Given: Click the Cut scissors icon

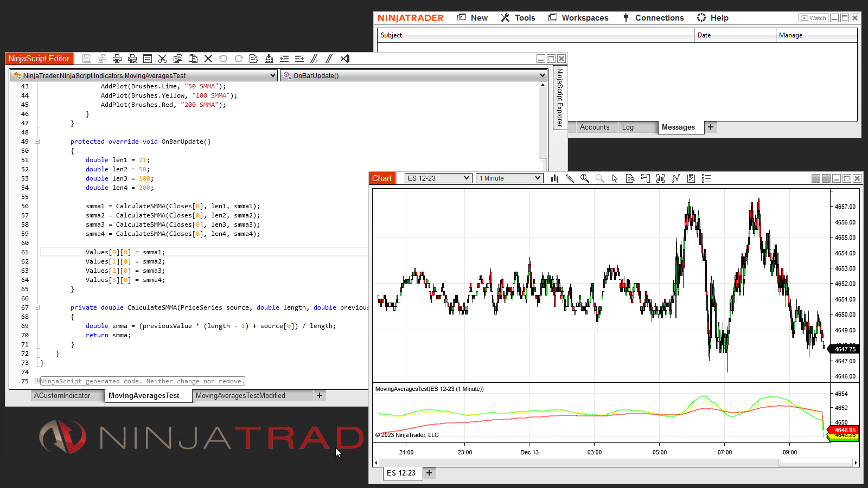Looking at the screenshot, I should (162, 59).
